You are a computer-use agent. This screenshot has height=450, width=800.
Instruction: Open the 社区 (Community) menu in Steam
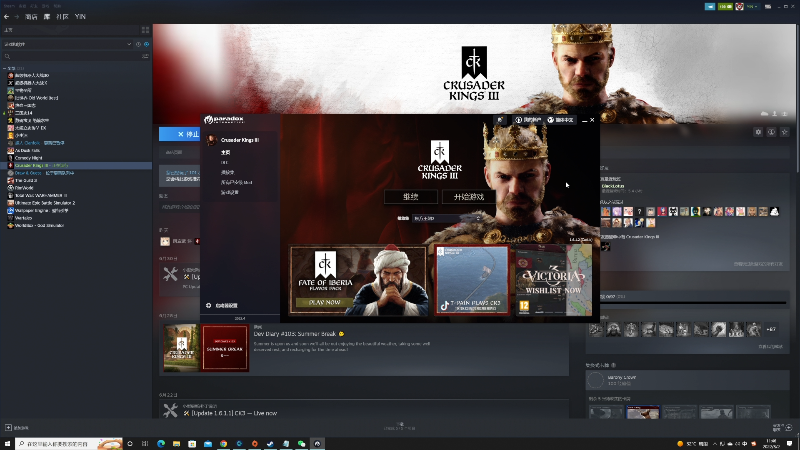pos(62,17)
